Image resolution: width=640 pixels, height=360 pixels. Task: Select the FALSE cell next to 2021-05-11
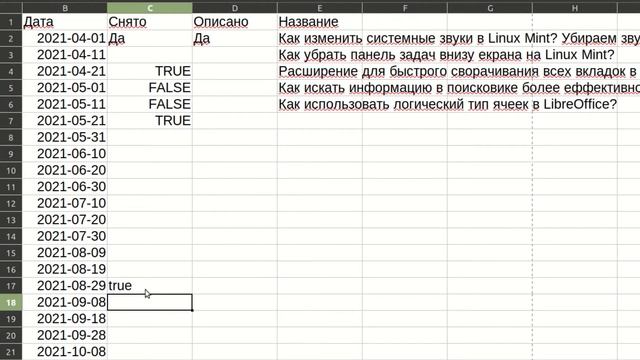pos(149,104)
